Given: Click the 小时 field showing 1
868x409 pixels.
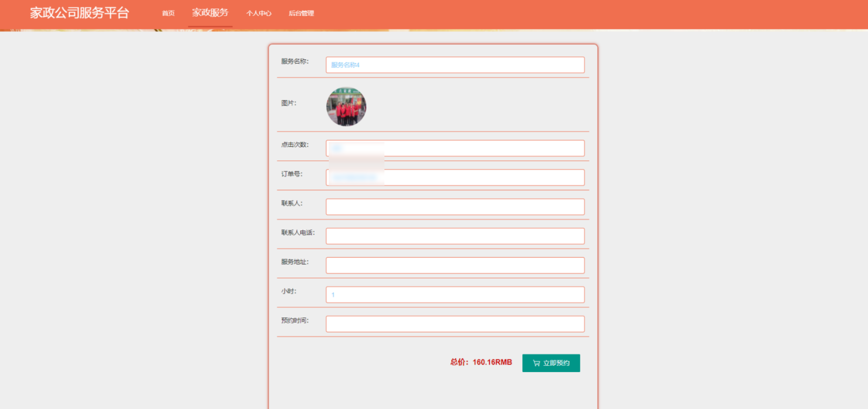Looking at the screenshot, I should pyautogui.click(x=455, y=294).
